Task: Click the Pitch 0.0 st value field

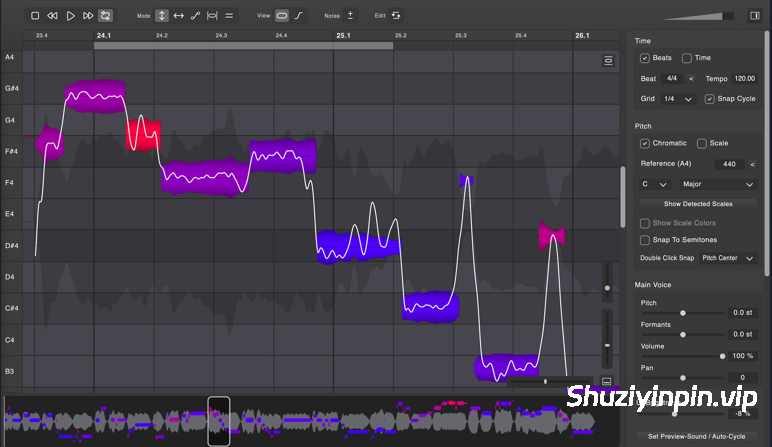Action: point(742,313)
